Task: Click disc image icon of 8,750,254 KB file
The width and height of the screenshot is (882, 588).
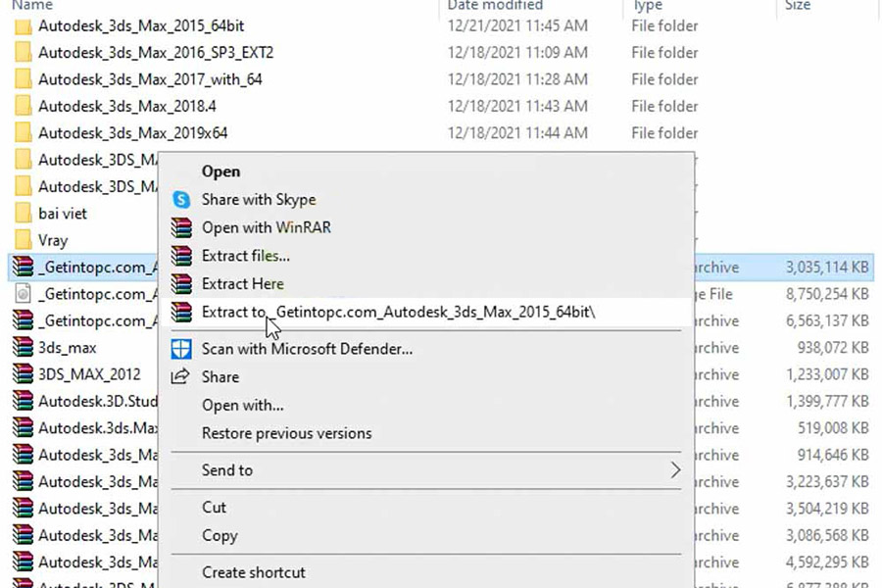Action: 23,294
